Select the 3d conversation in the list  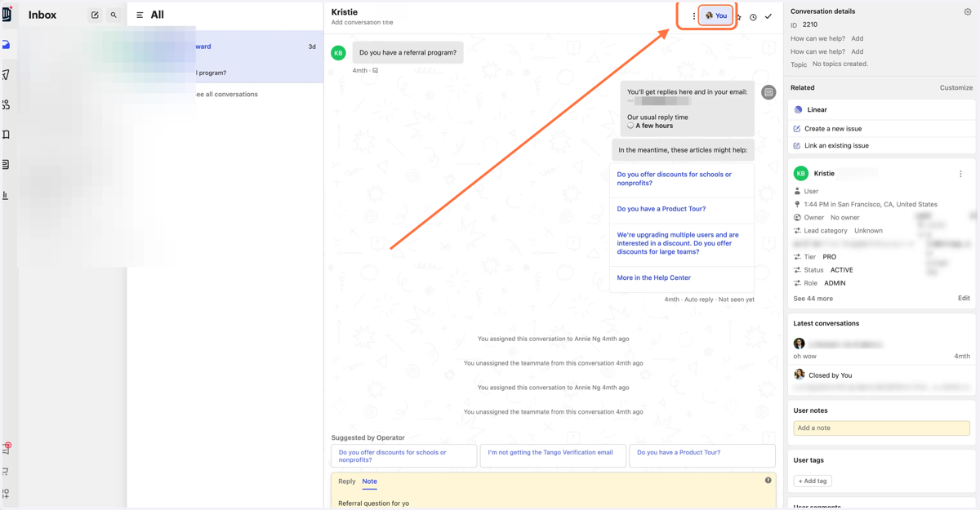pyautogui.click(x=225, y=57)
